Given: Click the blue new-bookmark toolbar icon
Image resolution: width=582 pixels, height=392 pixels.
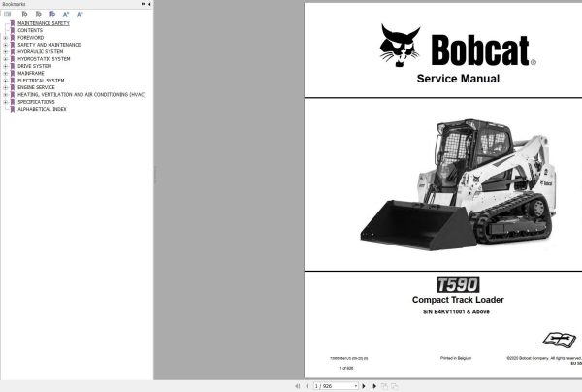Looking at the screenshot, I should click(52, 15).
